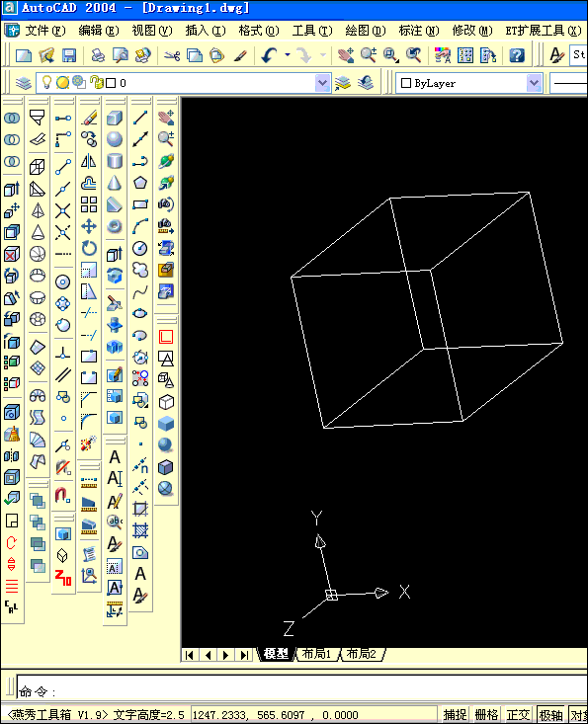Click the Save icon in toolbar
Viewport: 588px width, 724px height.
69,56
